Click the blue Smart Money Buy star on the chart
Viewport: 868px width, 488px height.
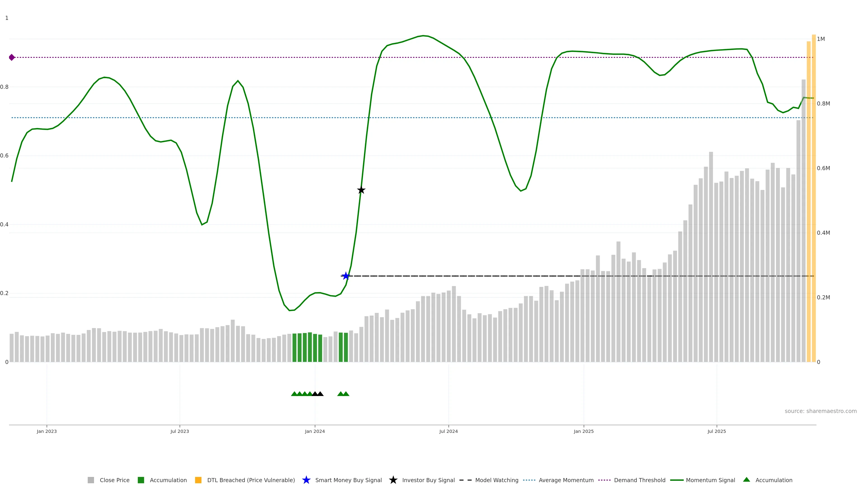click(346, 276)
